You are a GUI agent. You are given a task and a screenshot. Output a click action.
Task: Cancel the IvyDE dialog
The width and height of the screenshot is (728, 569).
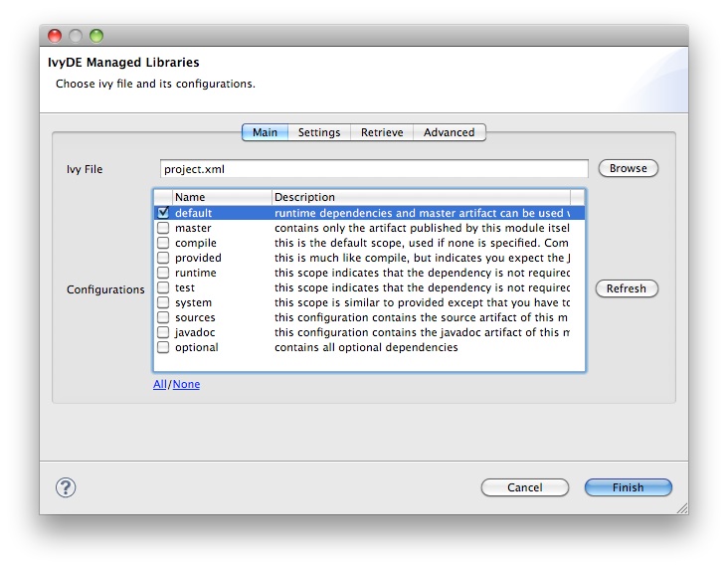tap(524, 487)
